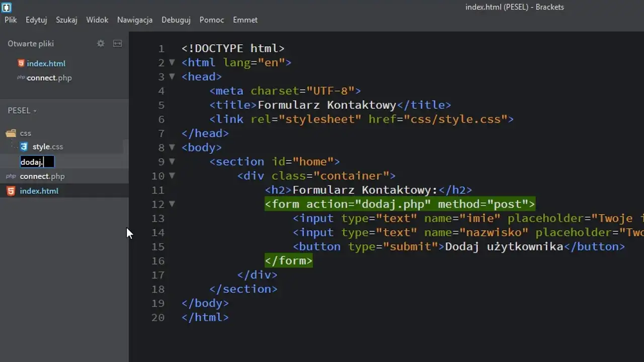Collapse the form fold arrow on line 12
Viewport: 644px width, 362px height.
(172, 204)
